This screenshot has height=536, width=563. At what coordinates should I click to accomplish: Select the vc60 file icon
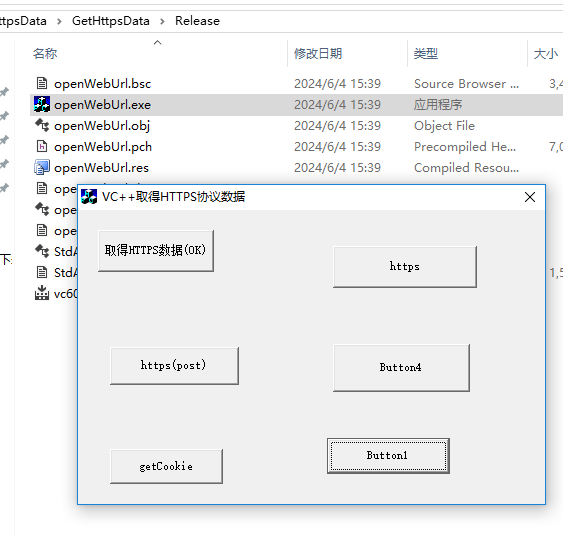tap(42, 293)
